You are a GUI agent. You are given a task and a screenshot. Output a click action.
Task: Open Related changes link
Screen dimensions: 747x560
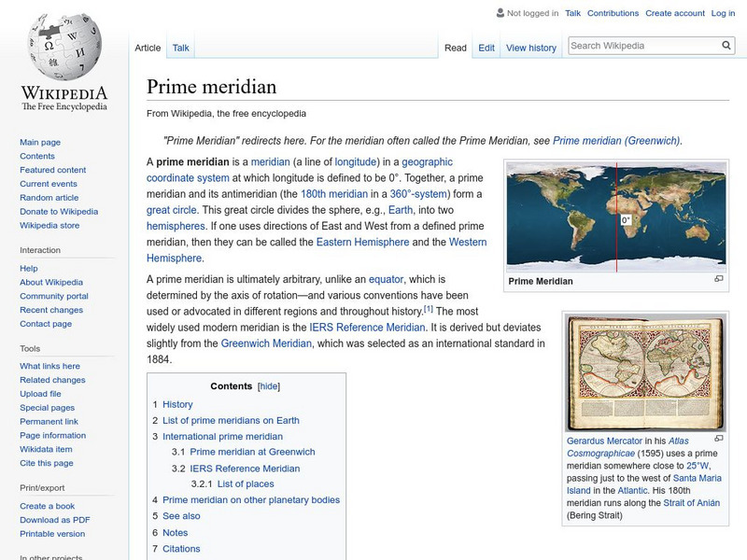click(52, 380)
